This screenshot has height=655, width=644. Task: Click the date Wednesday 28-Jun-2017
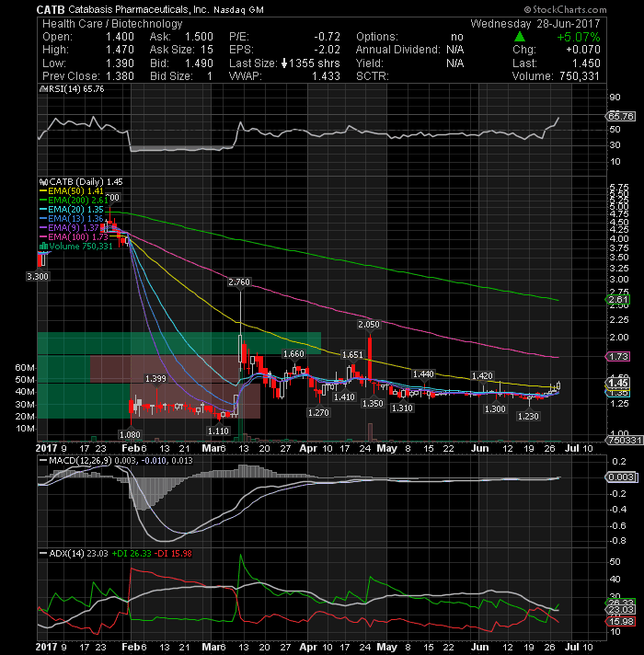[x=535, y=24]
